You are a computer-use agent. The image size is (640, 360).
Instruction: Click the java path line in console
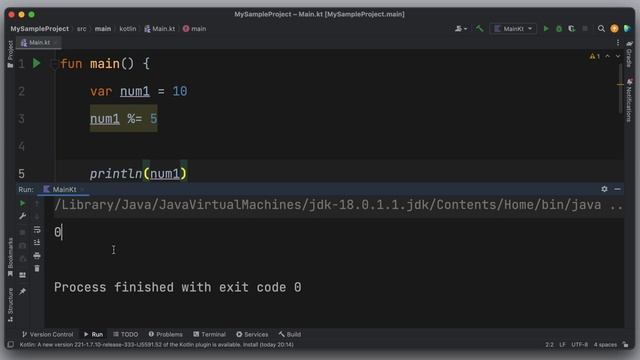point(338,205)
